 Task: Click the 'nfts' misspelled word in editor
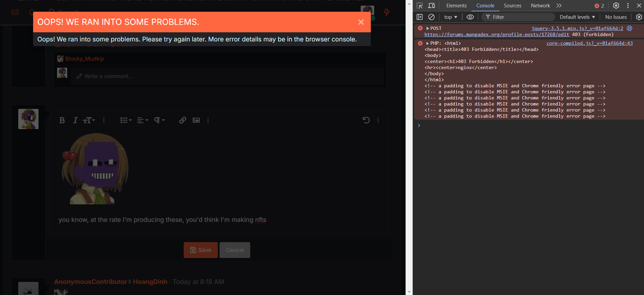tap(260, 220)
